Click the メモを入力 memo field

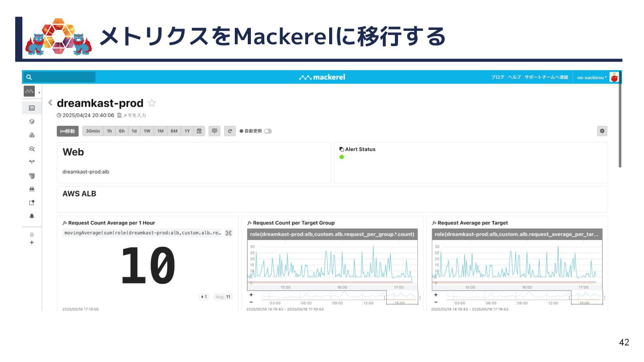[131, 115]
